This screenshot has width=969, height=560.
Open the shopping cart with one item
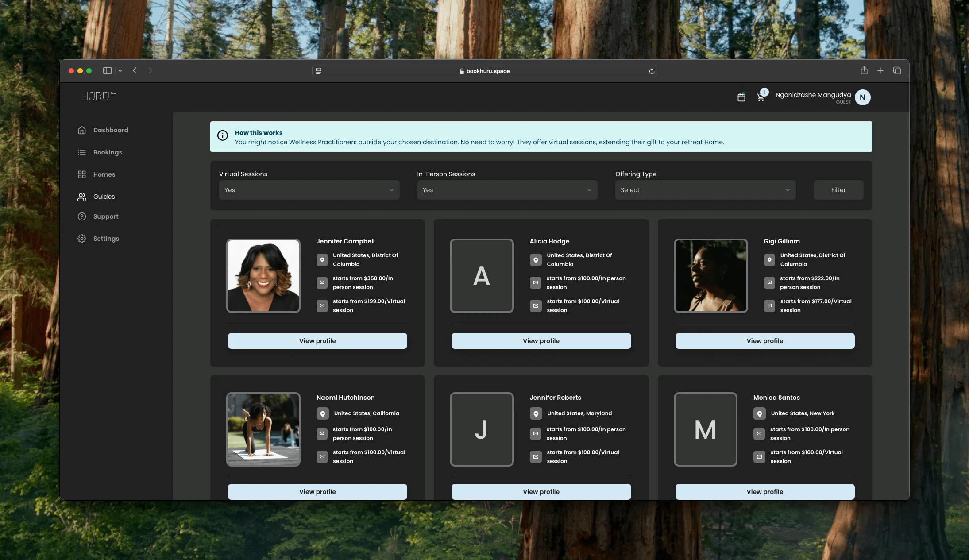(761, 97)
